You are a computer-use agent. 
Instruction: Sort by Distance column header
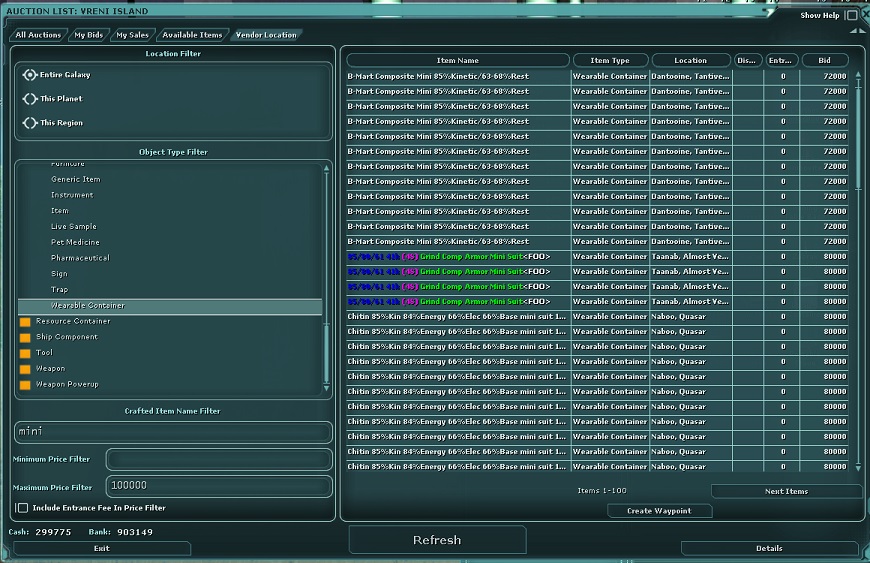(746, 60)
